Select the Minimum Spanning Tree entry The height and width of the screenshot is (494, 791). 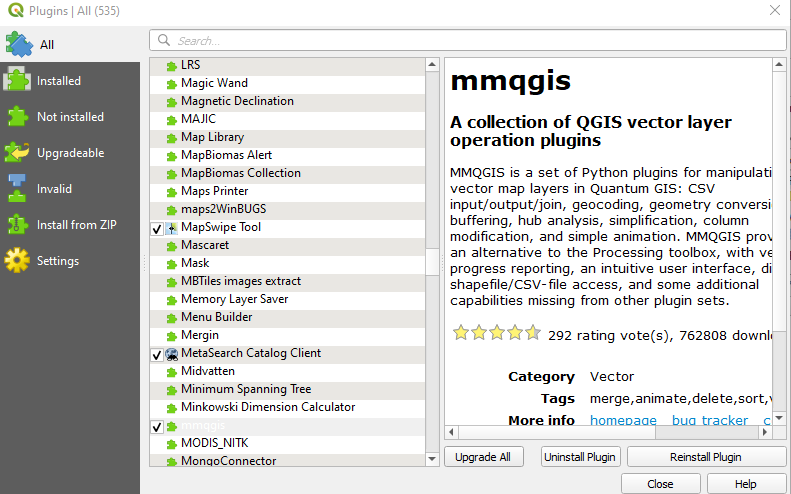click(288, 389)
